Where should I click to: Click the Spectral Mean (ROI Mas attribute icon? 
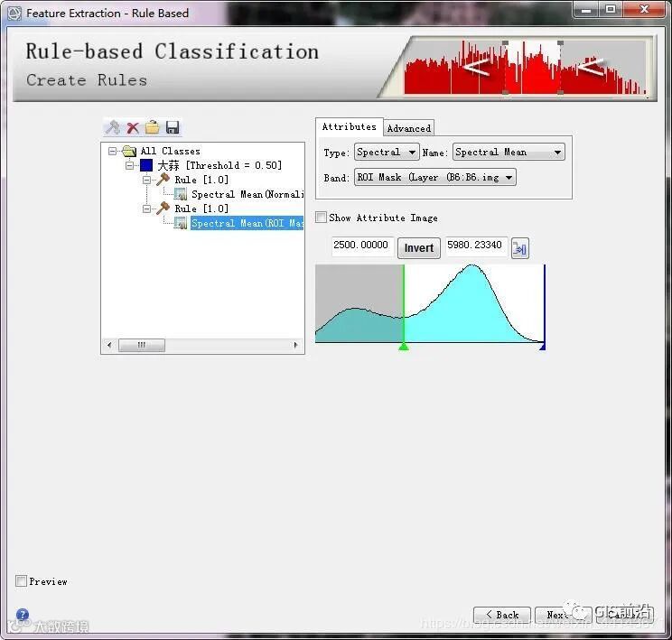pyautogui.click(x=181, y=223)
